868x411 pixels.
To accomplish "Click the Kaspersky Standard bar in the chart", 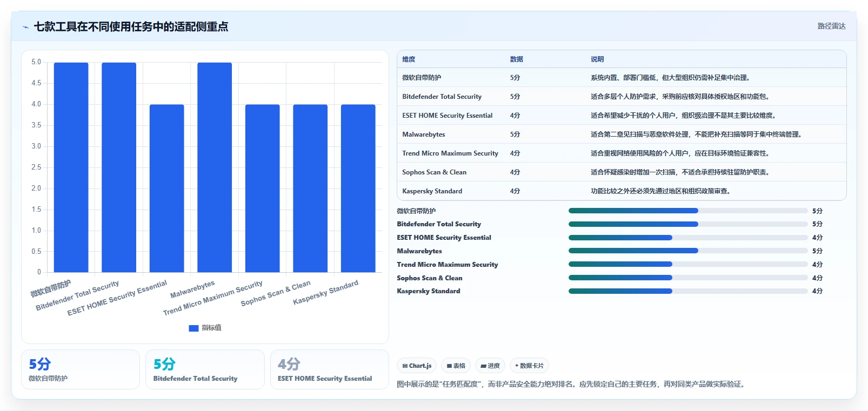I will [x=358, y=188].
